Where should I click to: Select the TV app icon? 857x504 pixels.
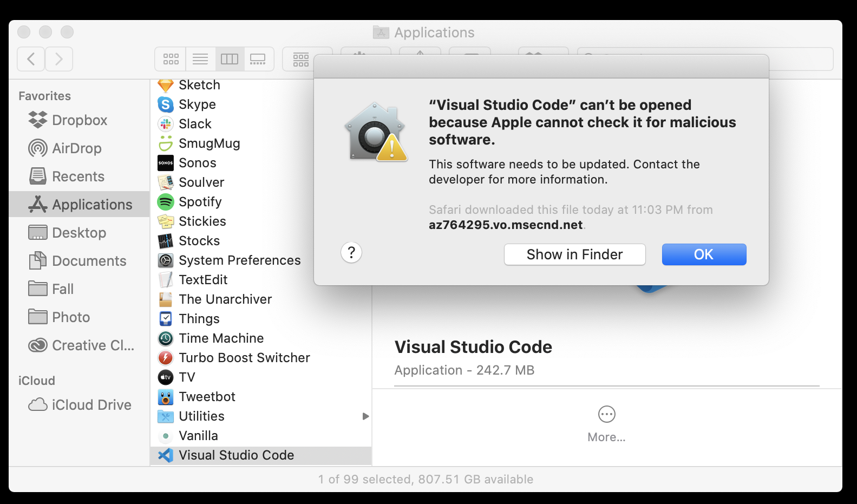click(x=166, y=377)
